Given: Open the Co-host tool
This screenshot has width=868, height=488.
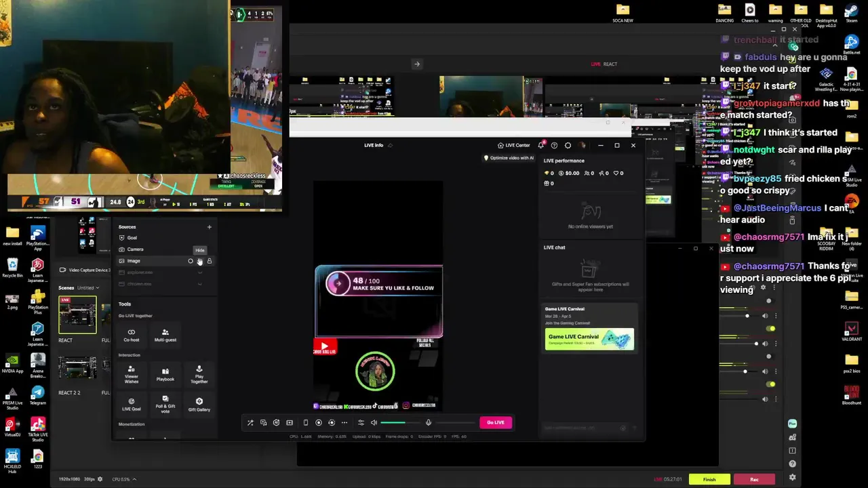Looking at the screenshot, I should click(131, 335).
